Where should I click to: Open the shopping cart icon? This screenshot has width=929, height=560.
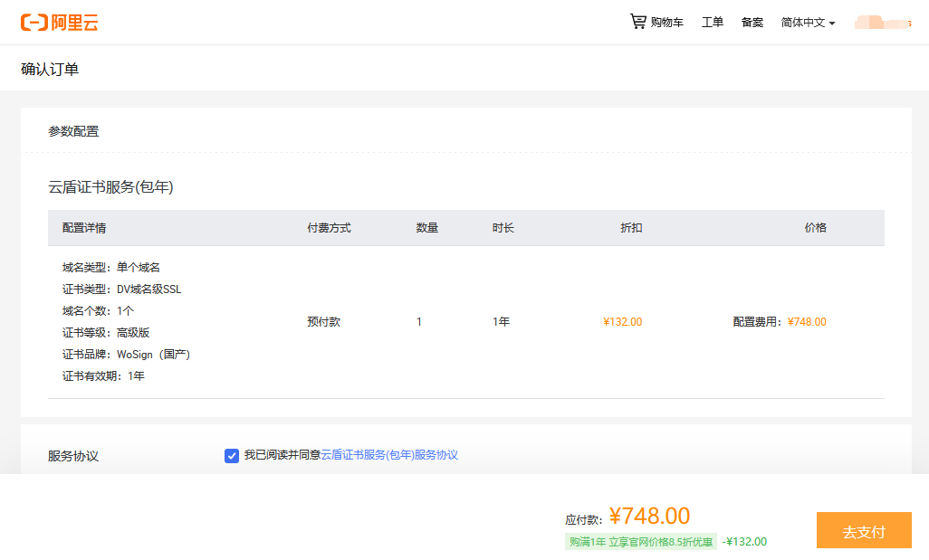coord(638,22)
